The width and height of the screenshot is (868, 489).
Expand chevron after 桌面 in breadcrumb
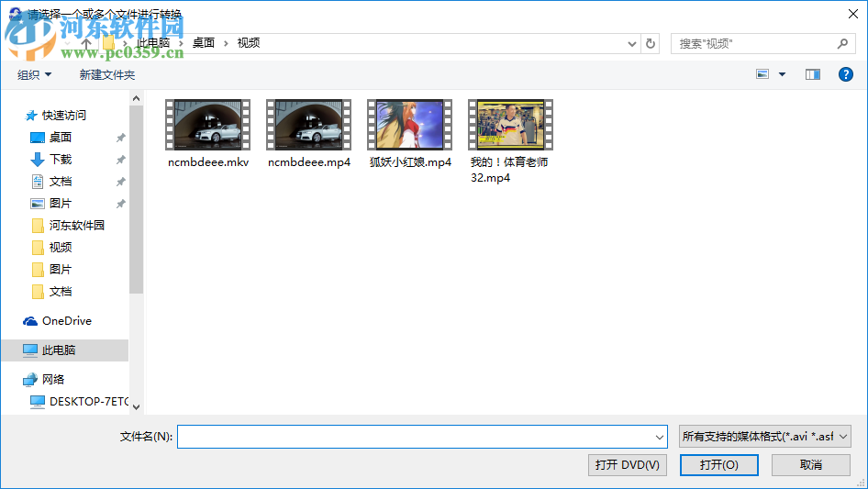coord(226,43)
